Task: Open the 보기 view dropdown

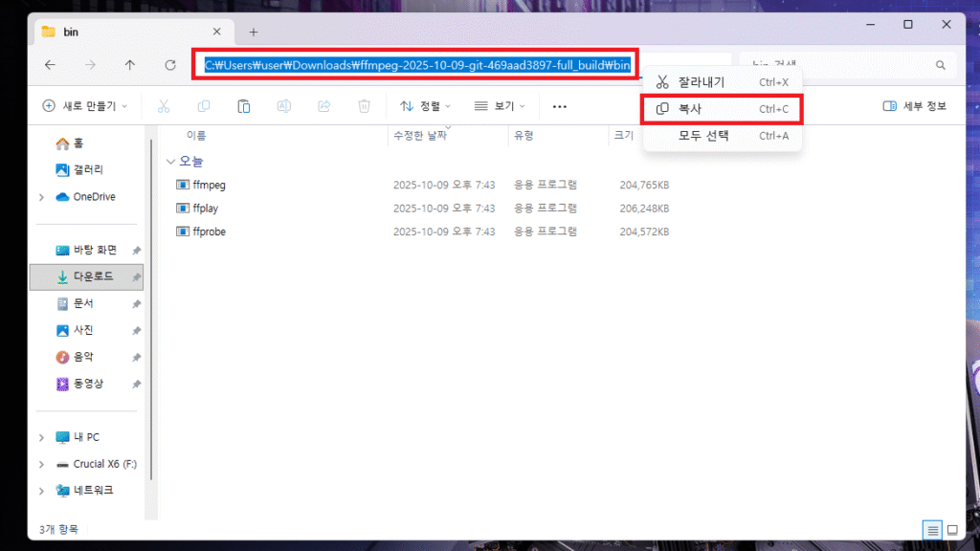Action: [501, 106]
